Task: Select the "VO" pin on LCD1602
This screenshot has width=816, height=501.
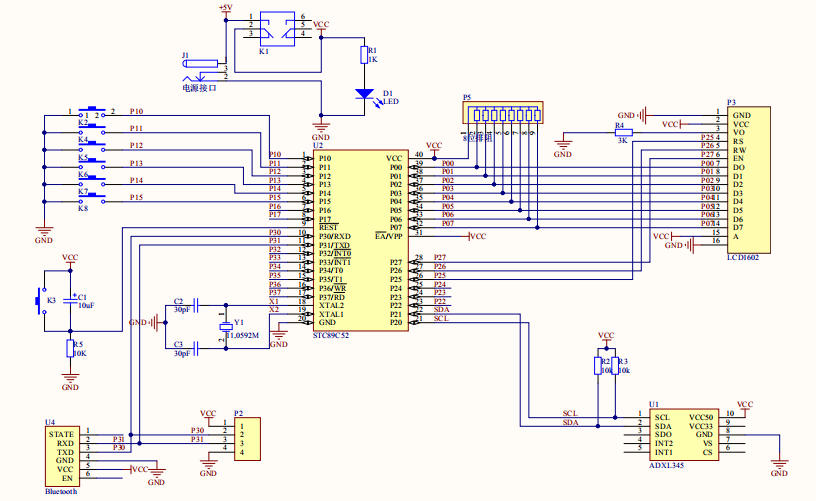Action: 738,132
